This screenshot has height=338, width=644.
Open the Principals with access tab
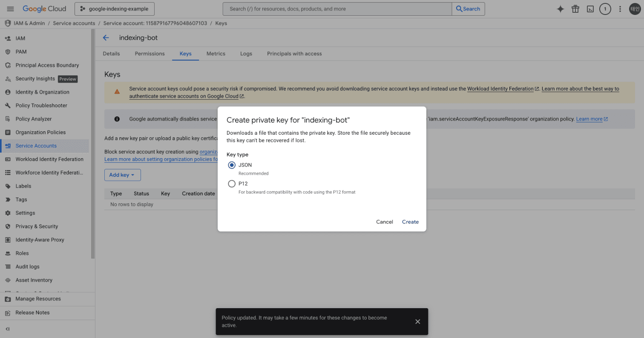294,54
